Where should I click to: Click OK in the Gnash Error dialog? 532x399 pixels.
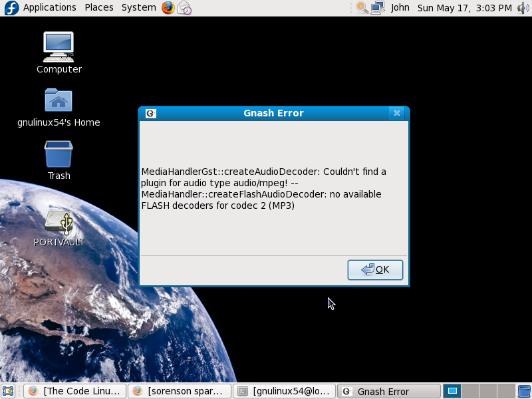(x=375, y=270)
